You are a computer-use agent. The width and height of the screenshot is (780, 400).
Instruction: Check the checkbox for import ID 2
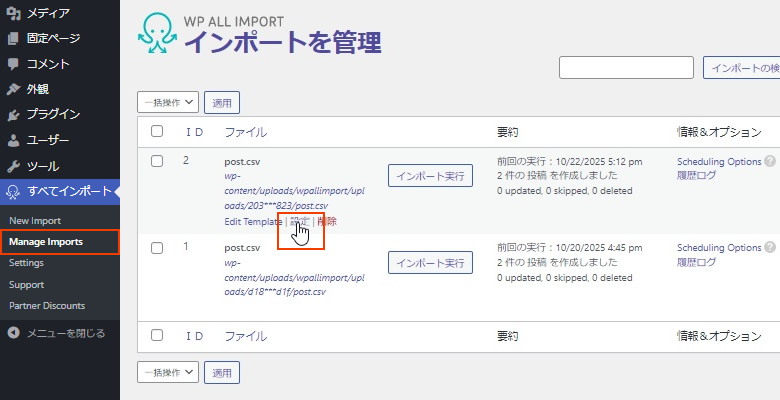156,161
